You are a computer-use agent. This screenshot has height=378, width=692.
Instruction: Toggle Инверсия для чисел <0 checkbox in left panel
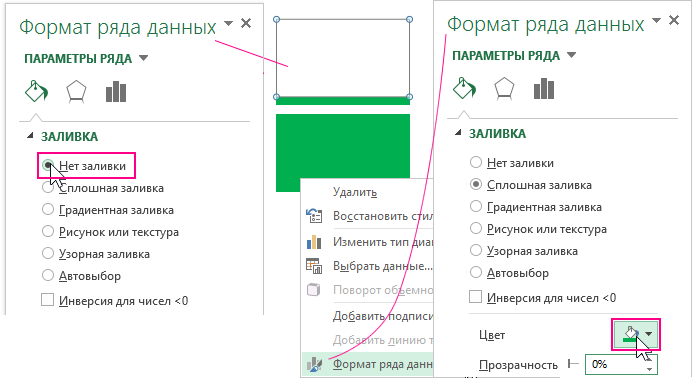click(x=47, y=300)
